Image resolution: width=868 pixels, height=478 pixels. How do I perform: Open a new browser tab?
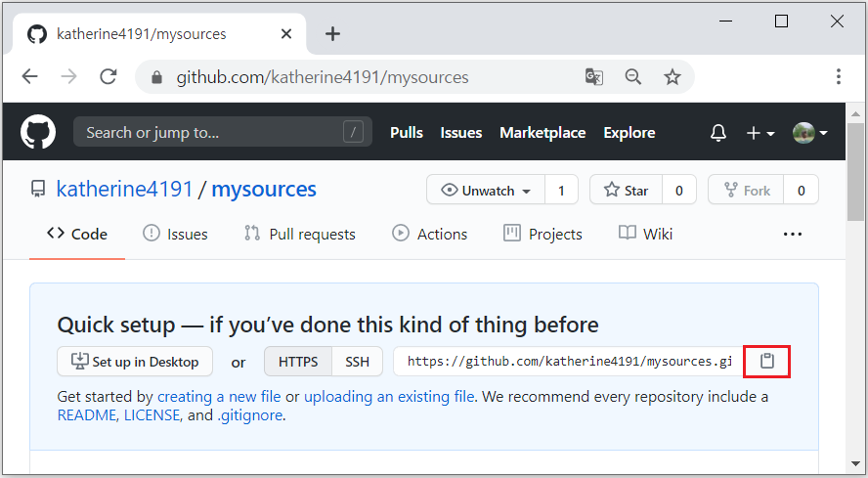(x=332, y=34)
